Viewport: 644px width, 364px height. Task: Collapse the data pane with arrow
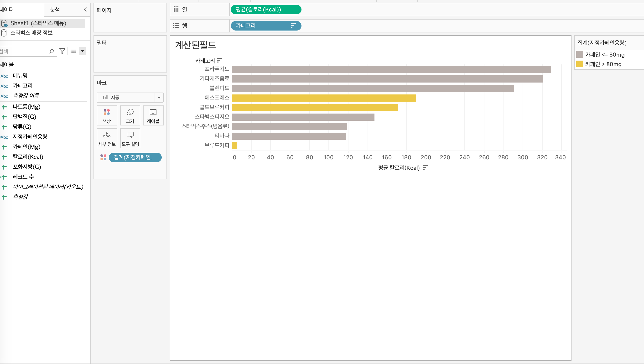tap(85, 10)
